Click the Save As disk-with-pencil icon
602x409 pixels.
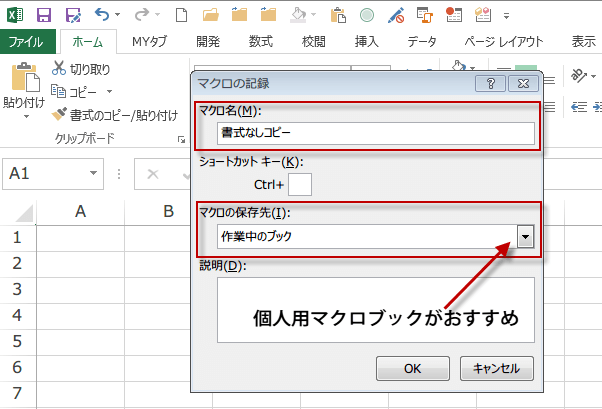click(73, 15)
